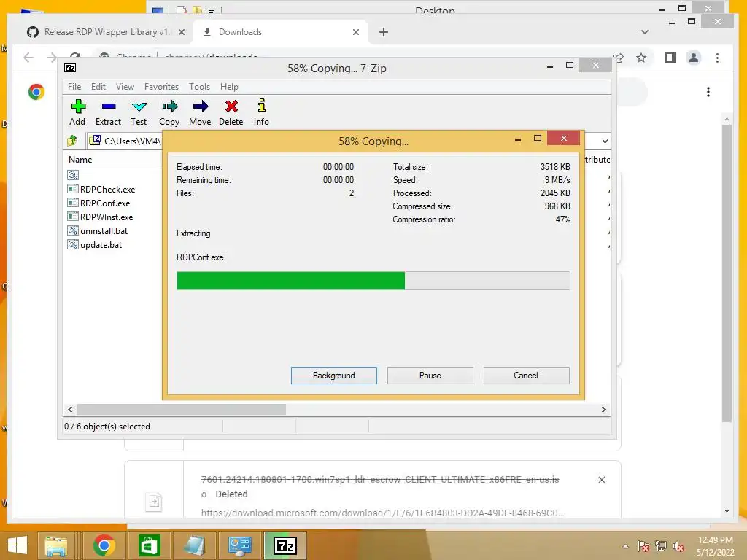Click volume icon in system tray
This screenshot has height=560, width=747.
pyautogui.click(x=678, y=546)
